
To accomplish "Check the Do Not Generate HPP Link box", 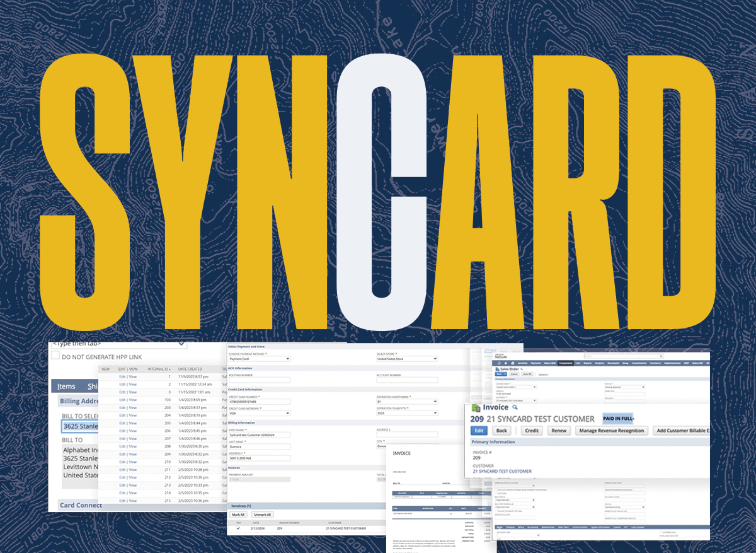I will coord(55,356).
